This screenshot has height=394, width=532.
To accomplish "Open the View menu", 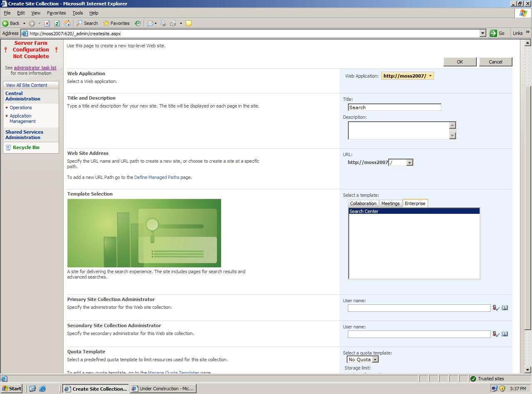I will tap(36, 13).
